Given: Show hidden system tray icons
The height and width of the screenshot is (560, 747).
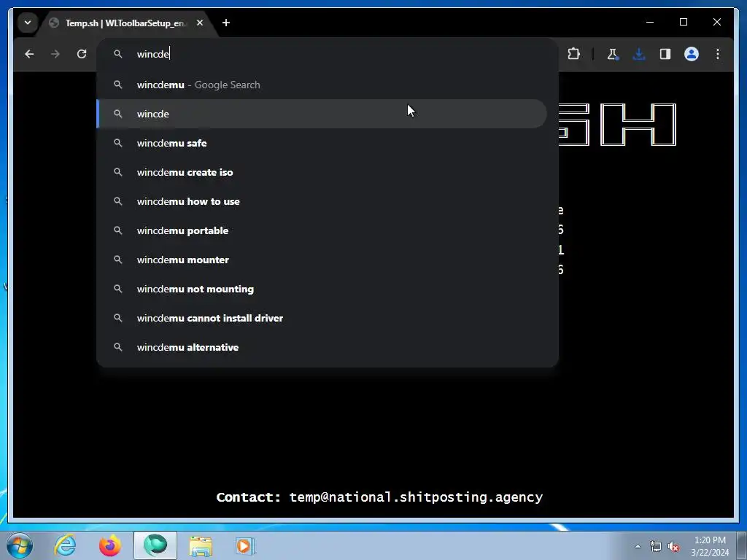Looking at the screenshot, I should coord(638,546).
